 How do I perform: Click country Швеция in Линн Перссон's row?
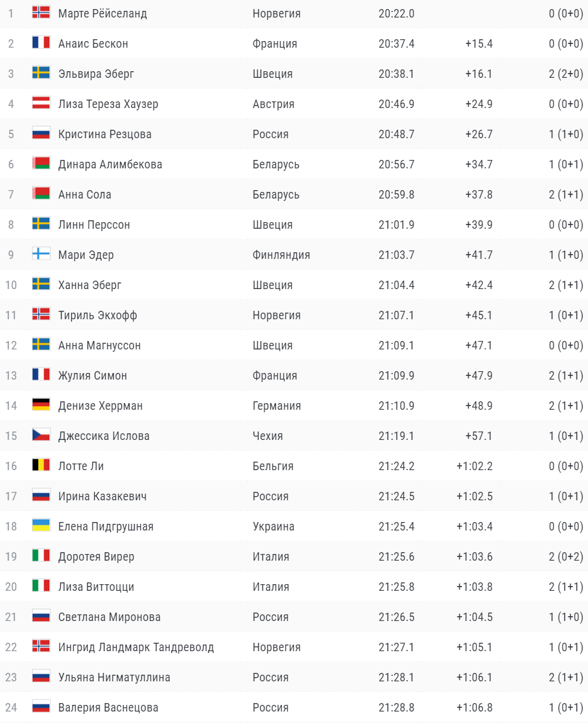pos(272,225)
